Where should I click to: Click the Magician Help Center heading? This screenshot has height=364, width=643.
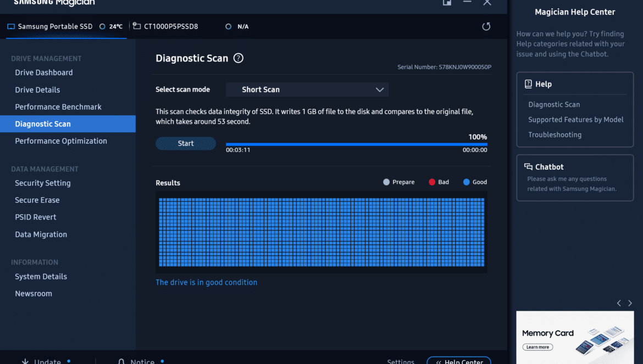[x=575, y=12]
